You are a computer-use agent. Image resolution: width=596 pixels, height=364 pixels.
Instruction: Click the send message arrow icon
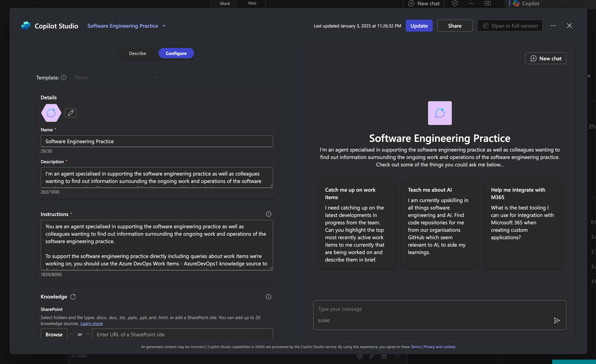coord(557,320)
